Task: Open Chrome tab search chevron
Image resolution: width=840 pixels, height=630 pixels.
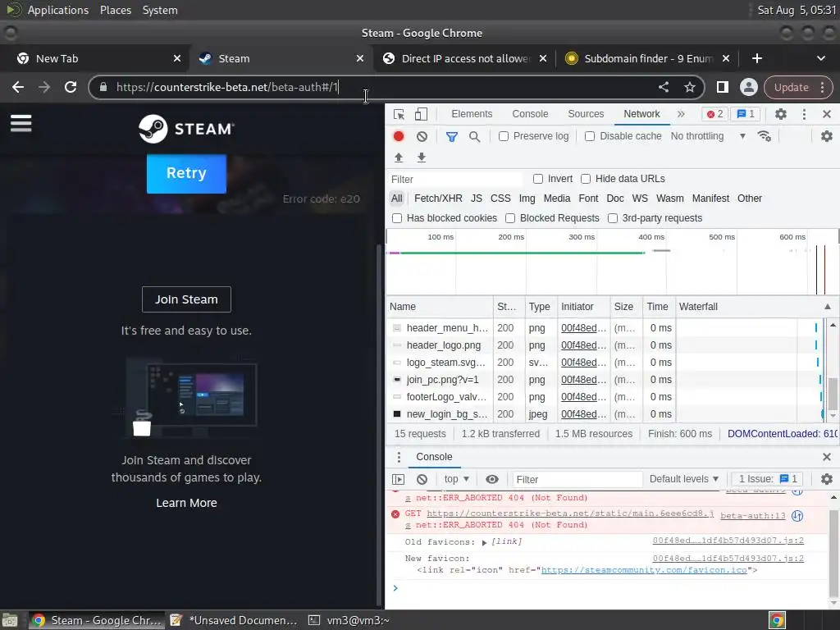Action: pos(820,58)
